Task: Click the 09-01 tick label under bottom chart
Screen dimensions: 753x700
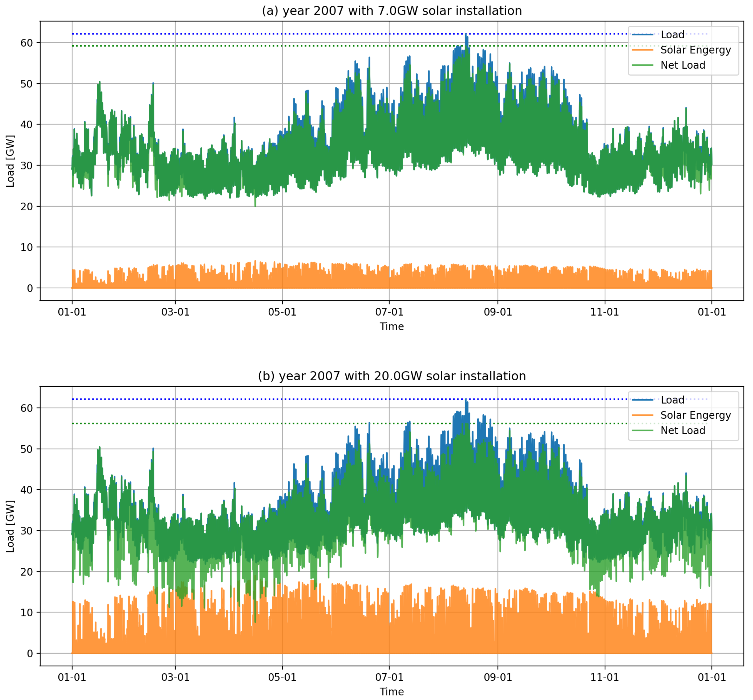Action: tap(498, 677)
